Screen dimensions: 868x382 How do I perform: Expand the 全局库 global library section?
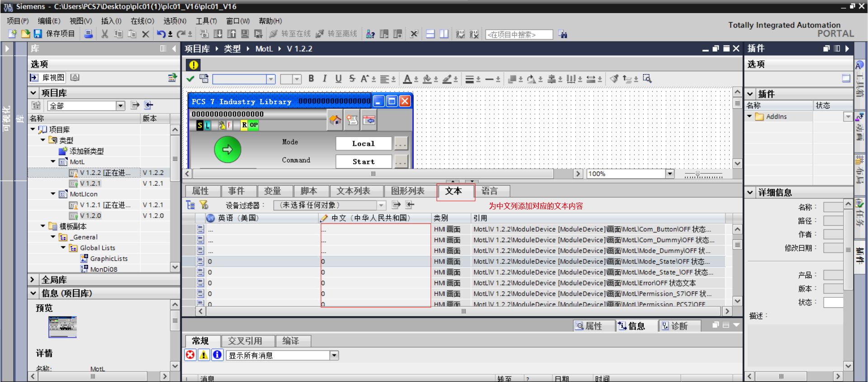click(33, 280)
